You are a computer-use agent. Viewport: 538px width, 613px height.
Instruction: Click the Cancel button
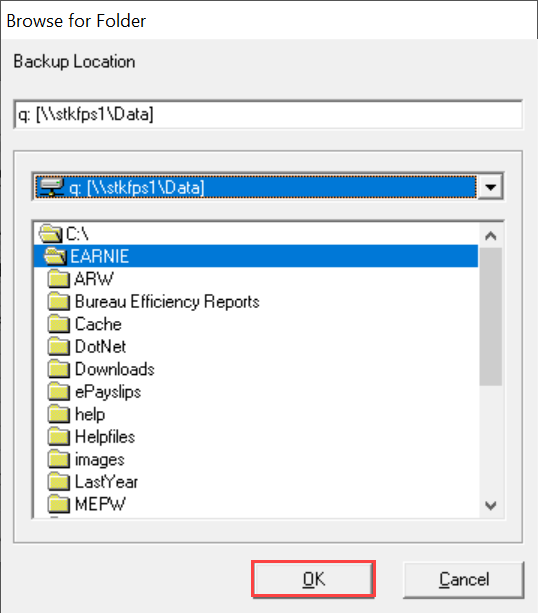[x=464, y=579]
